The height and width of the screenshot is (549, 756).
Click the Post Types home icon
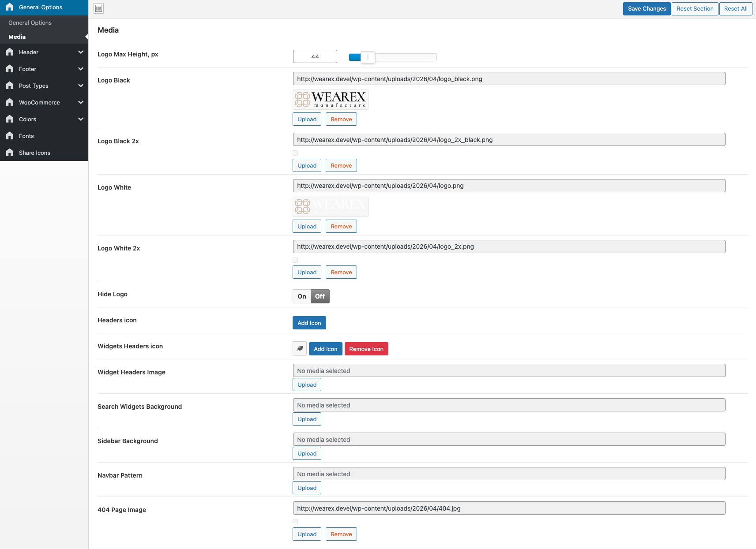pos(10,86)
